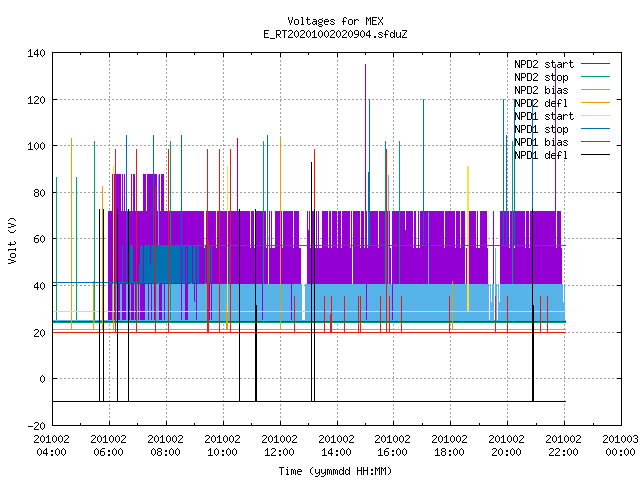The height and width of the screenshot is (480, 640).
Task: Click the x-axis tick 201002 04:00
Action: click(51, 446)
